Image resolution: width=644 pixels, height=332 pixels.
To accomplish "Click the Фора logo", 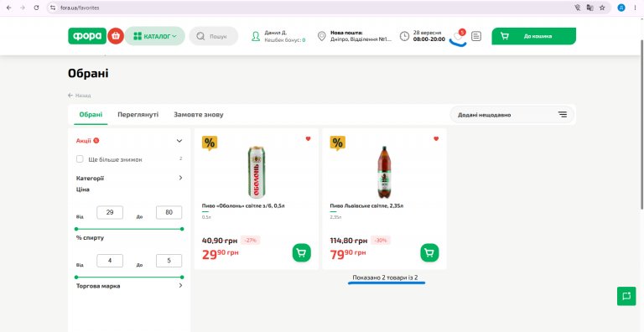I will [87, 36].
